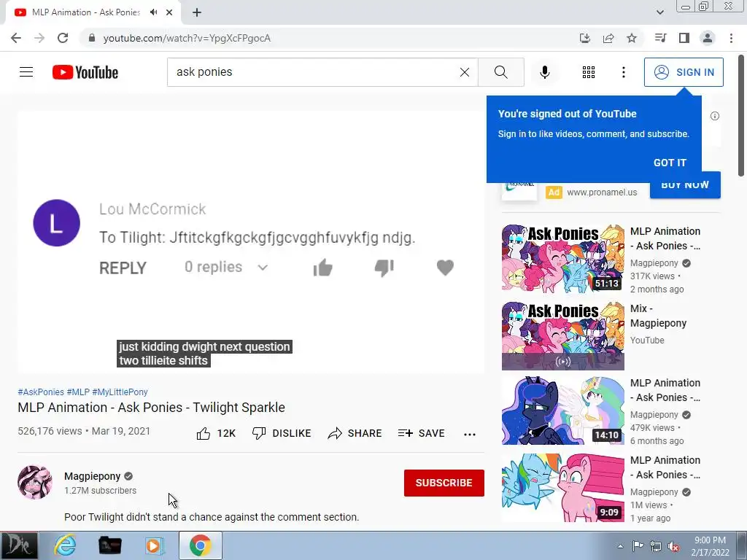747x560 pixels.
Task: Click the taskbar Start button
Action: (x=19, y=545)
